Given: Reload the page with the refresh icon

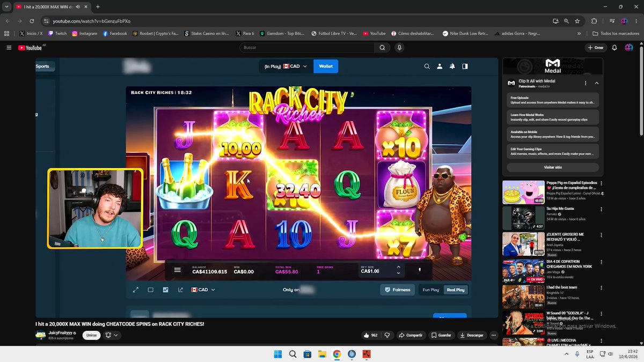Looking at the screenshot, I should click(x=32, y=21).
